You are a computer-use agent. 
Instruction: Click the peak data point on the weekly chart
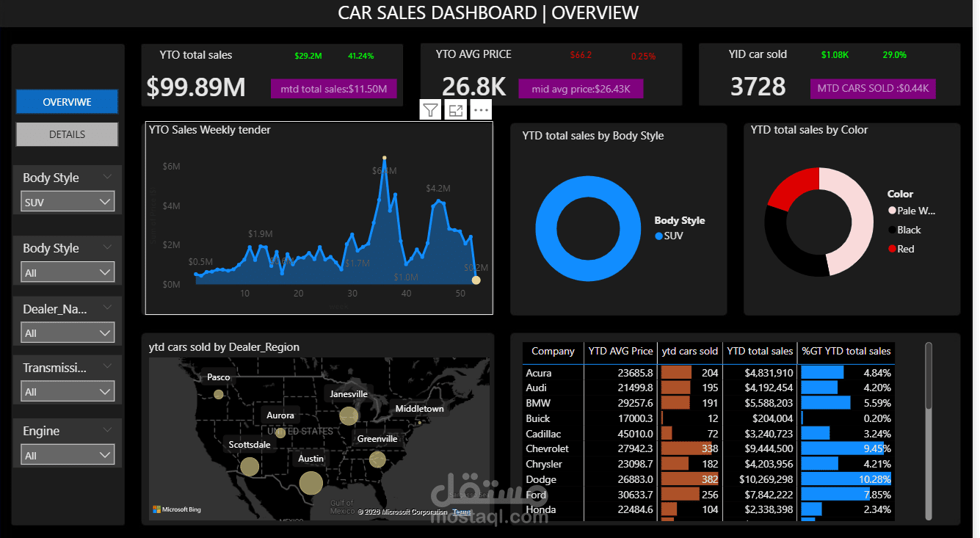point(384,158)
